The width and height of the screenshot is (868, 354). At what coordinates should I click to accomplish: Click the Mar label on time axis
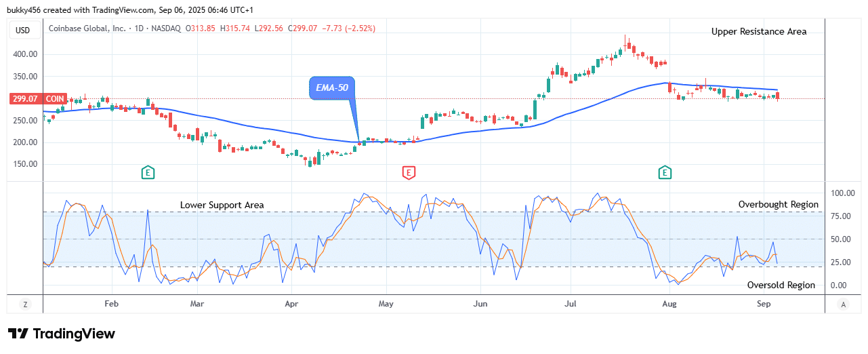tap(197, 304)
